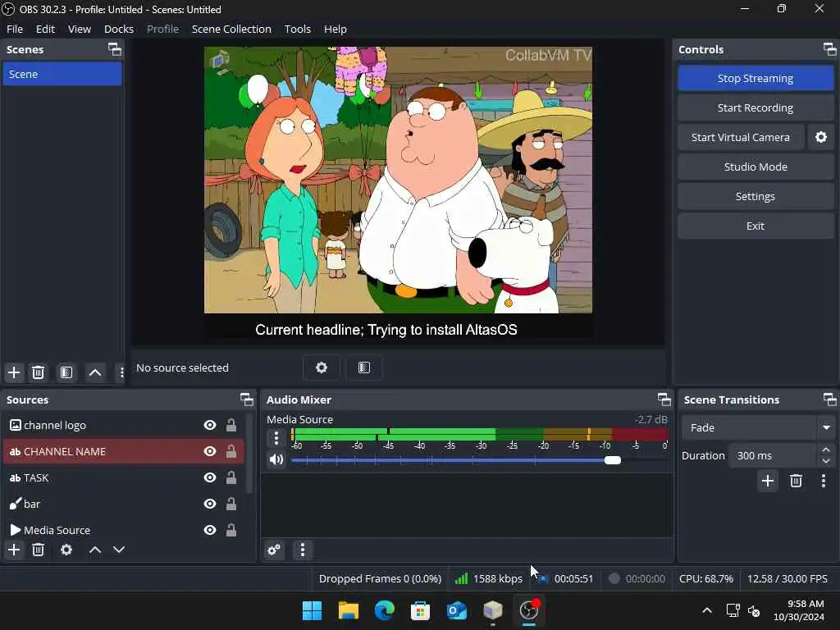Undock the Audio Mixer panel
This screenshot has width=840, height=630.
pos(664,399)
